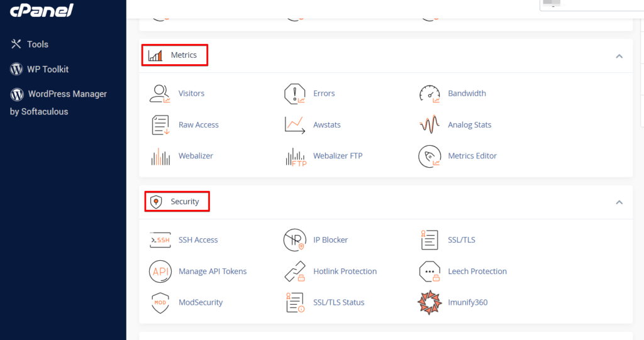Click the Errors warning icon

point(295,94)
